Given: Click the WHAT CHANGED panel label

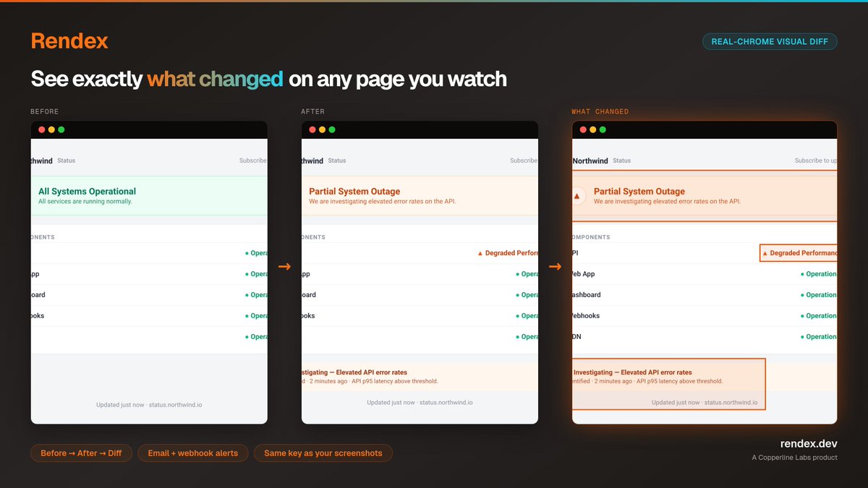Looking at the screenshot, I should 600,112.
